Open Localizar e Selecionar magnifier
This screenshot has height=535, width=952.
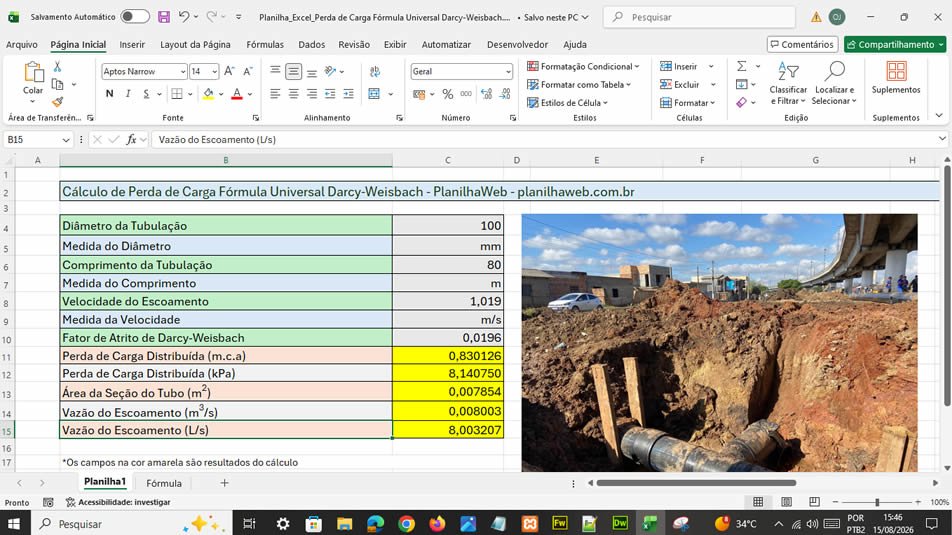point(834,83)
